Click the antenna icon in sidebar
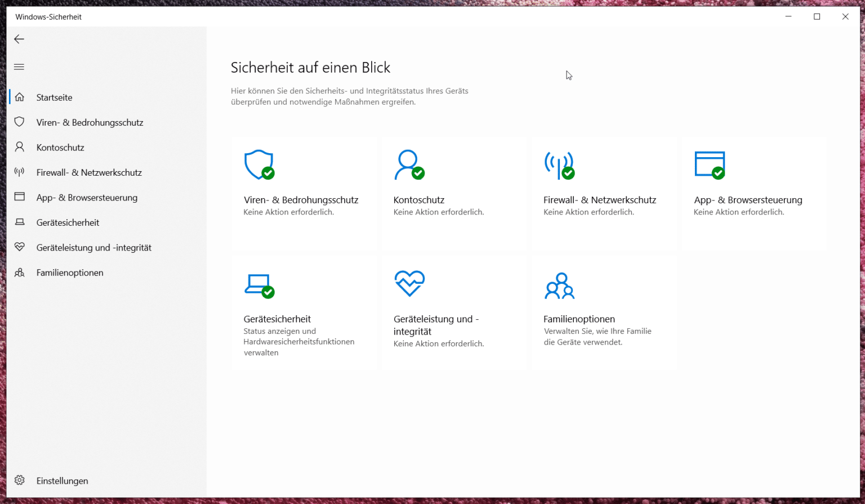The height and width of the screenshot is (504, 865). point(20,172)
